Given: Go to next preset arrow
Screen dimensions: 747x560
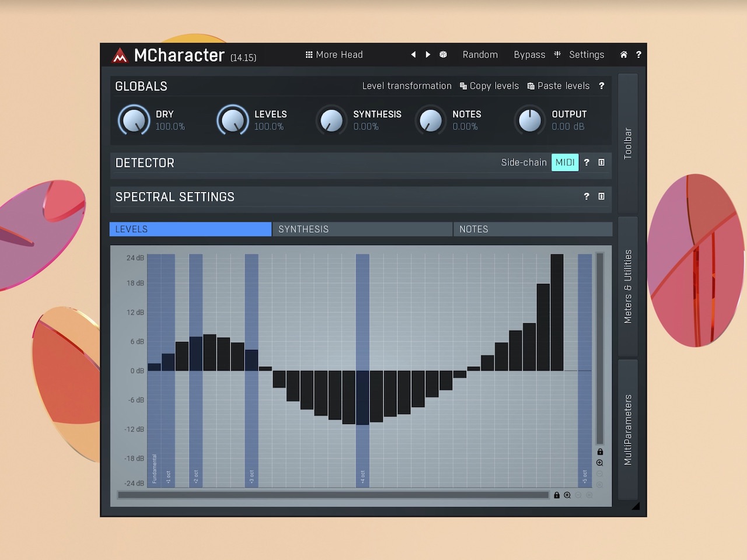Looking at the screenshot, I should tap(428, 54).
